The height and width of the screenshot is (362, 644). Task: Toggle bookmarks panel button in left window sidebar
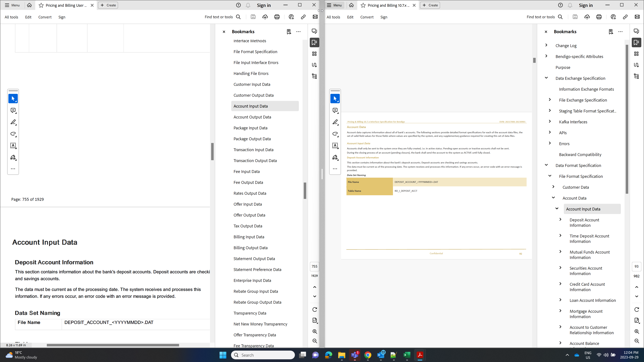(x=314, y=42)
